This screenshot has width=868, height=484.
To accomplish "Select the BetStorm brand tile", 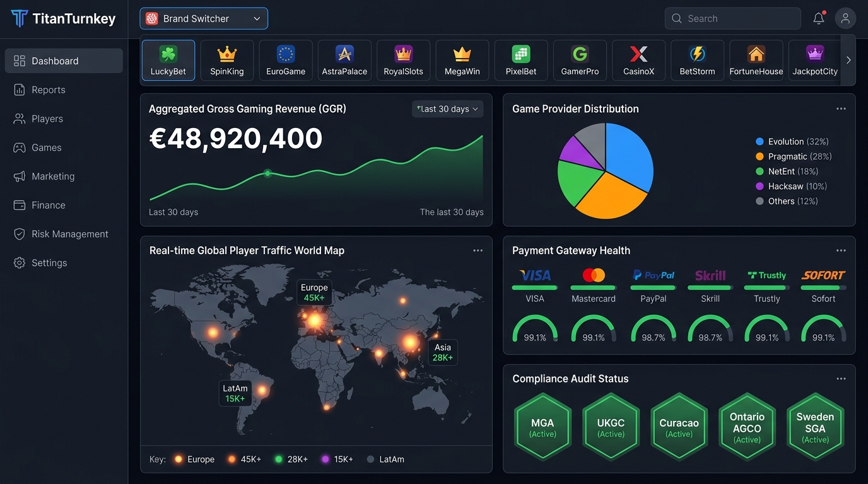I will click(x=698, y=60).
